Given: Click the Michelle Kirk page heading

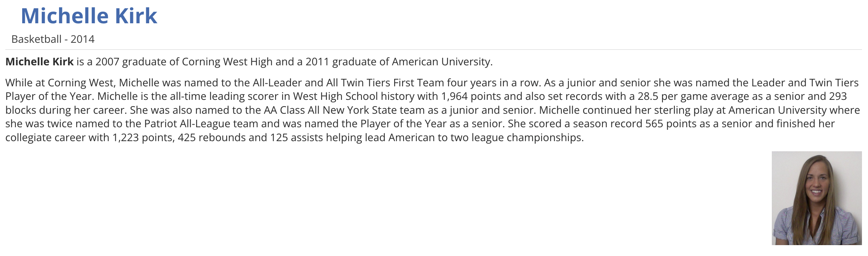Looking at the screenshot, I should coord(89,16).
